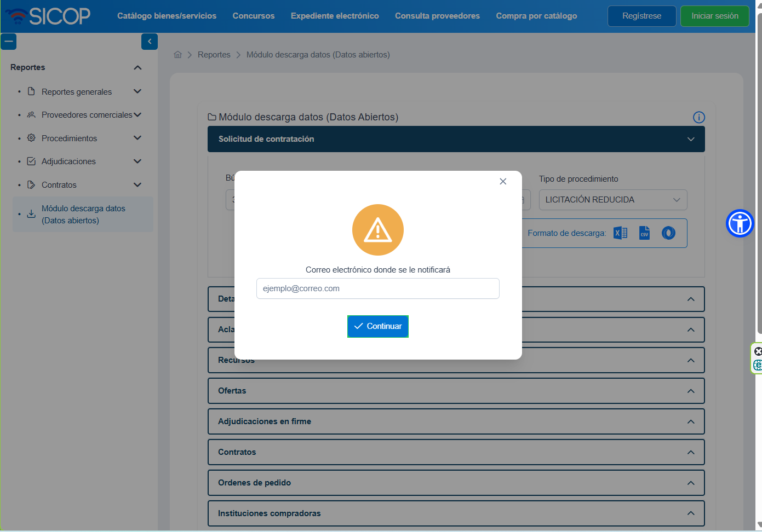Viewport: 762px width, 532px height.
Task: Click the email notification input field
Action: tap(377, 288)
